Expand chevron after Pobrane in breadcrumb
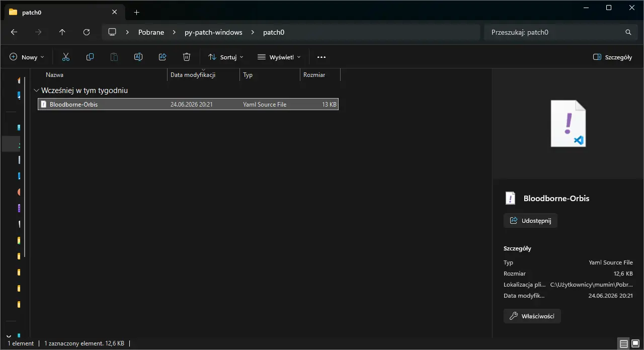 [x=174, y=32]
